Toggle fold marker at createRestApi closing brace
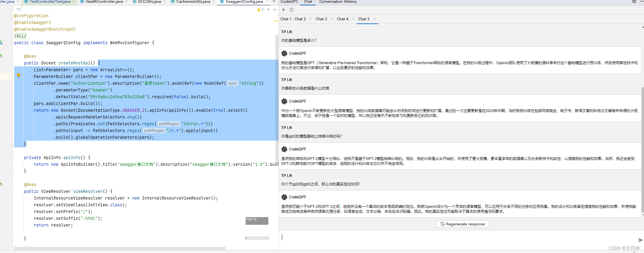Screen dimensions: 644x253 13,144
